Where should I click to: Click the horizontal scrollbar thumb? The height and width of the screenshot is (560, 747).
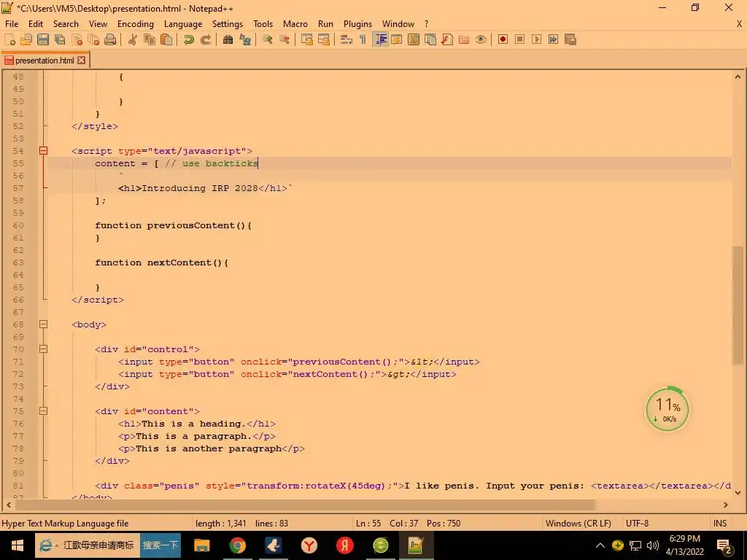(x=305, y=505)
